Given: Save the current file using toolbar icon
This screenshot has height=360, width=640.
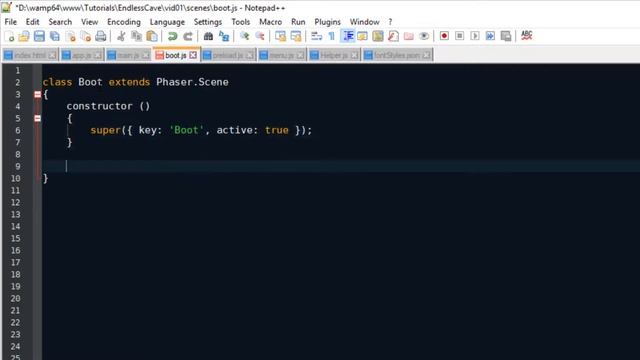Looking at the screenshot, I should pos(39,36).
